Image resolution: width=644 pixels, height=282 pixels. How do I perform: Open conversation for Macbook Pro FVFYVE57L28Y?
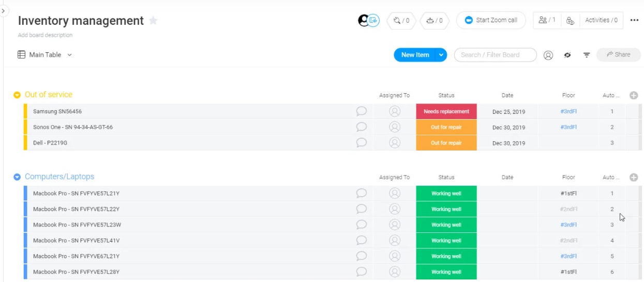point(362,272)
